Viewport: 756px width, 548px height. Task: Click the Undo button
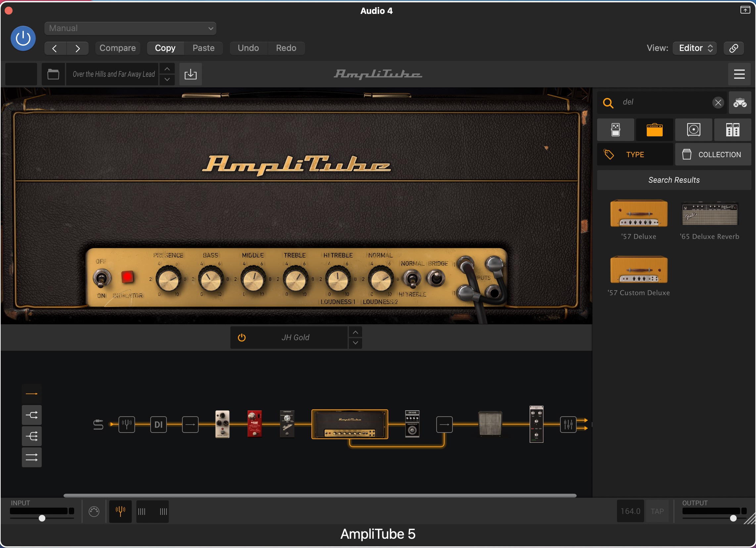tap(248, 48)
